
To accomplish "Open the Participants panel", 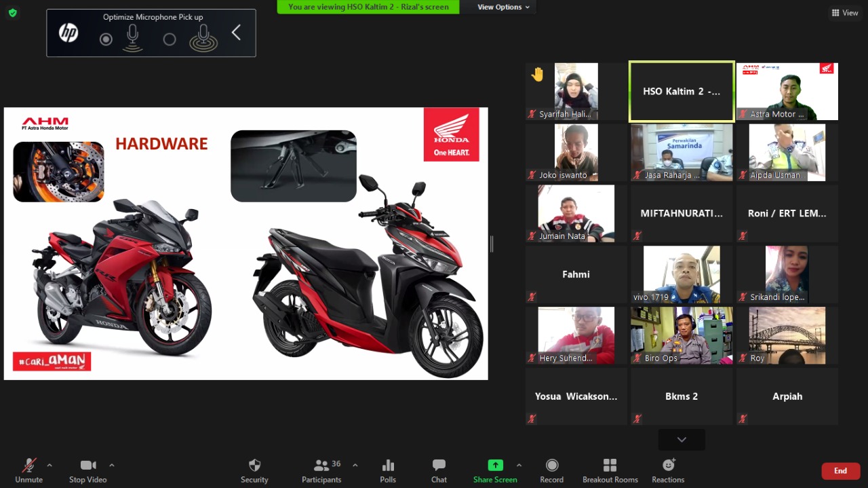I will pos(321,466).
